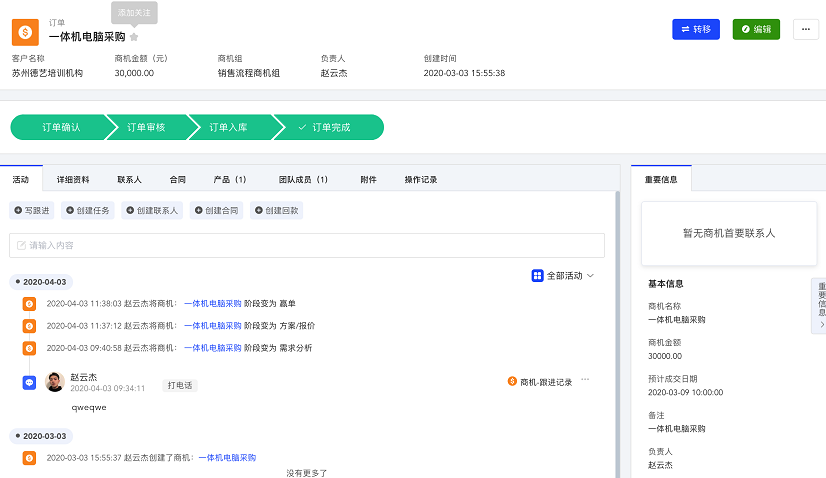Click the 创建联系人 plus icon
The height and width of the screenshot is (478, 826).
[130, 211]
